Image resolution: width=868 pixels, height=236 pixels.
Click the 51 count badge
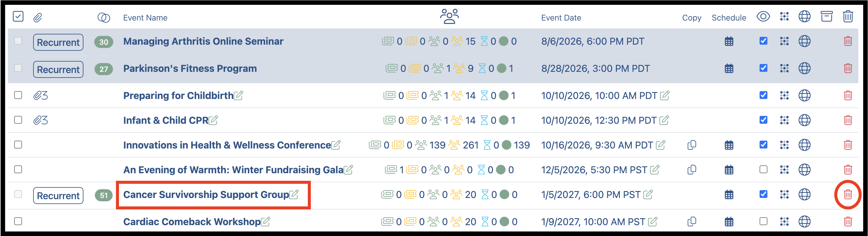coord(103,195)
